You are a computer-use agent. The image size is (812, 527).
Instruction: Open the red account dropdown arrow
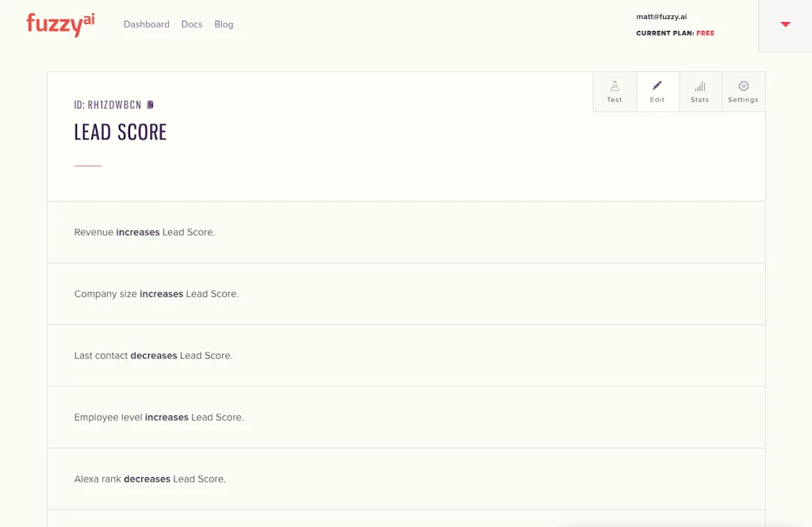click(x=783, y=25)
